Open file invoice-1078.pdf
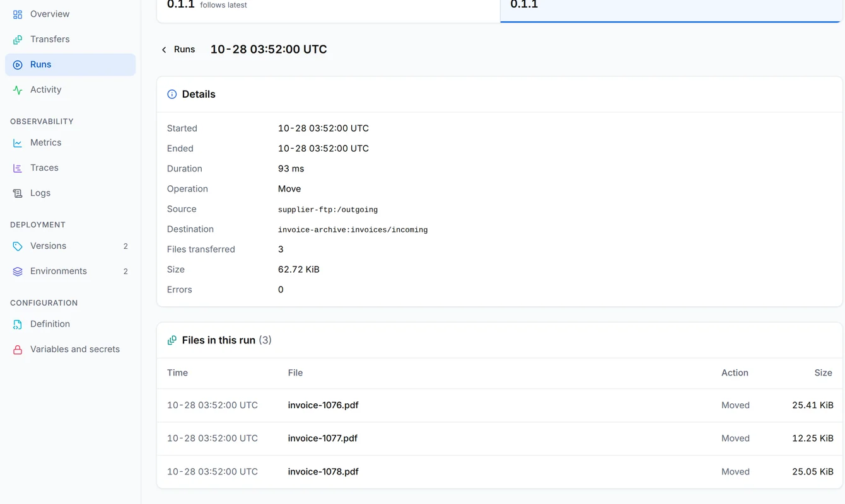Image resolution: width=845 pixels, height=504 pixels. pyautogui.click(x=323, y=472)
